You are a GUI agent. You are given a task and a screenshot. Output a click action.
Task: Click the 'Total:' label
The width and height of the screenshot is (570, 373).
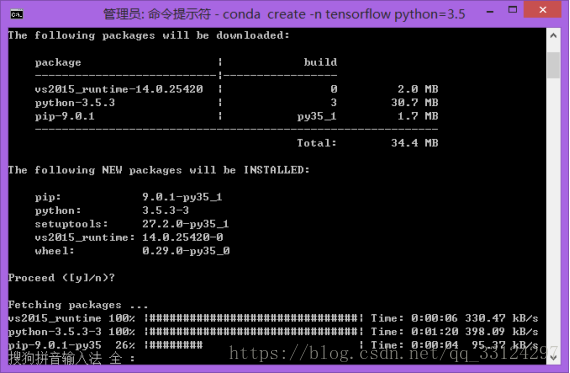coord(317,143)
